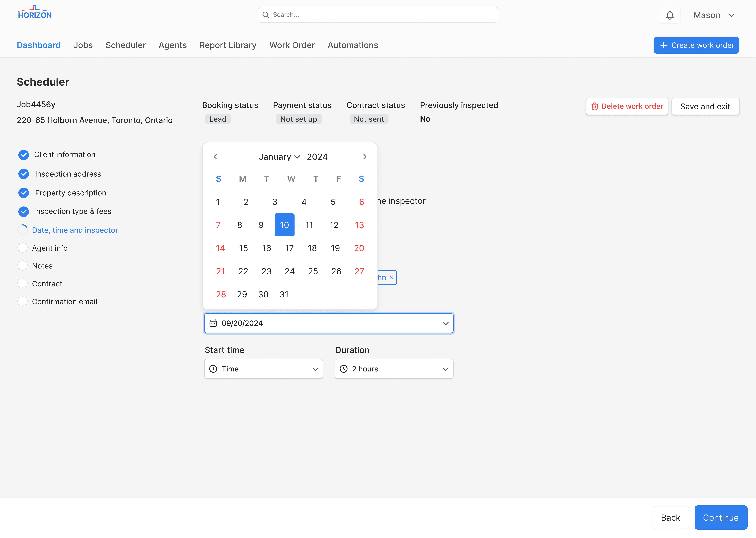756x538 pixels.
Task: Click Property description completed checkmark
Action: click(23, 193)
